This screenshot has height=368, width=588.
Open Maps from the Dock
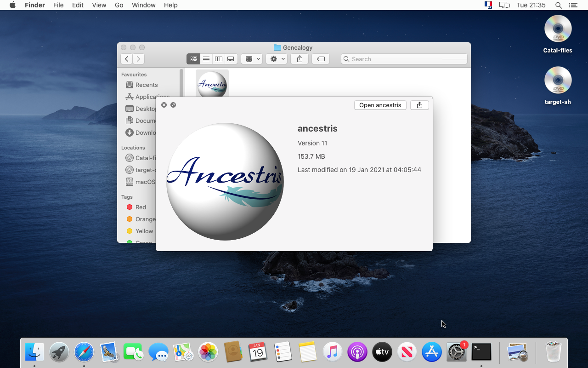pos(183,352)
